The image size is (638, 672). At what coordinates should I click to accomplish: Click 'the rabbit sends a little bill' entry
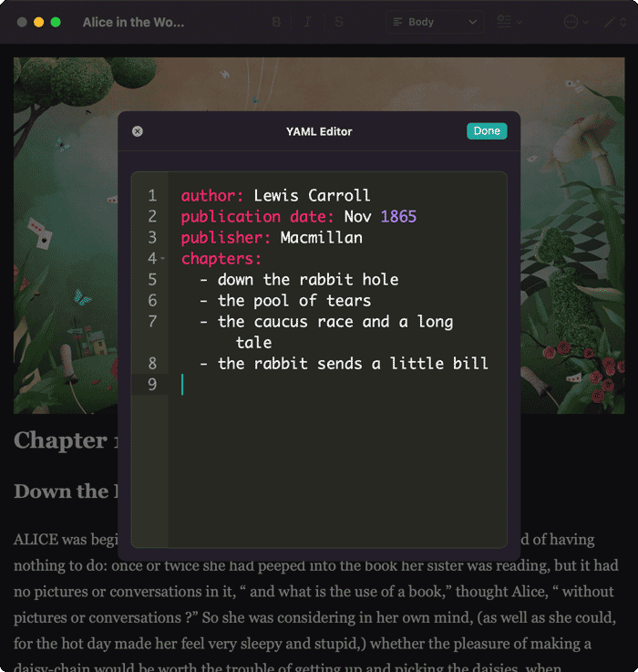pyautogui.click(x=353, y=364)
